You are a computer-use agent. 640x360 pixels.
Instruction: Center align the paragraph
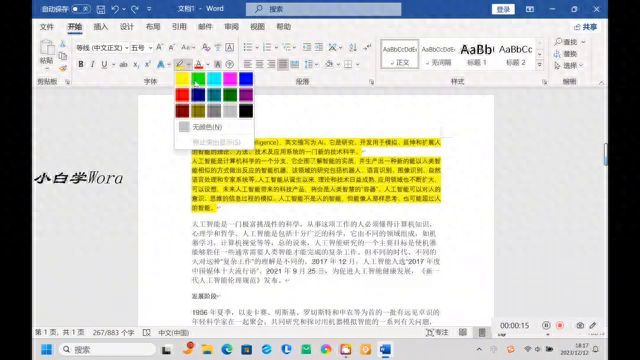click(x=259, y=64)
